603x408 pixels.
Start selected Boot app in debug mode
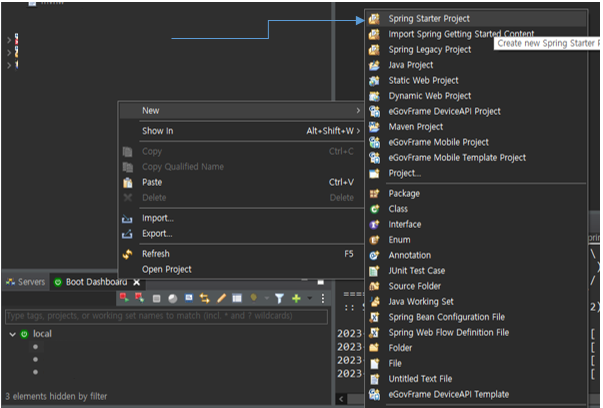click(140, 298)
